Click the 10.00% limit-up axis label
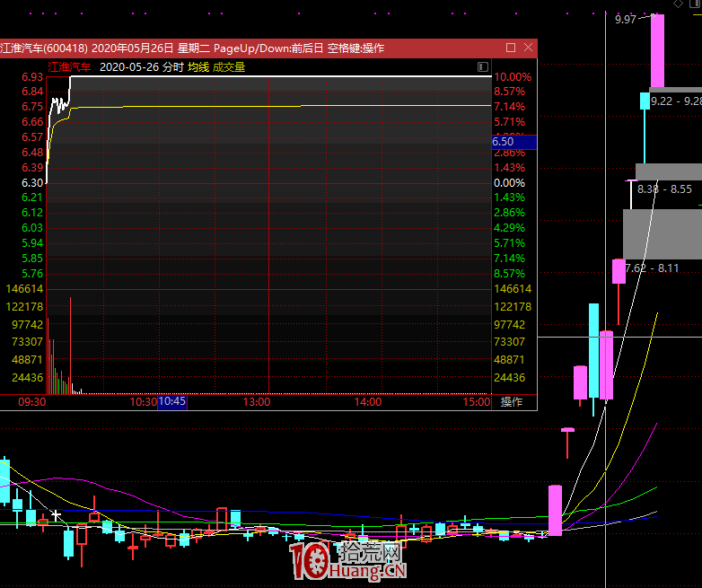Screen dimensions: 702x588 [x=513, y=77]
